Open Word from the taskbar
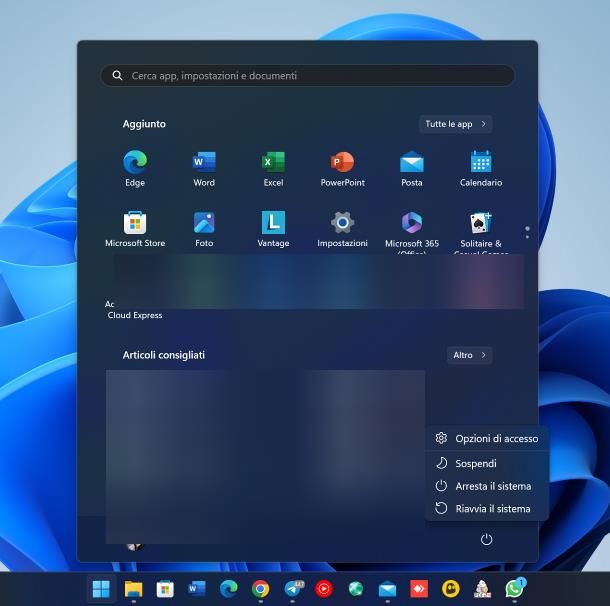This screenshot has height=606, width=610. click(x=197, y=588)
